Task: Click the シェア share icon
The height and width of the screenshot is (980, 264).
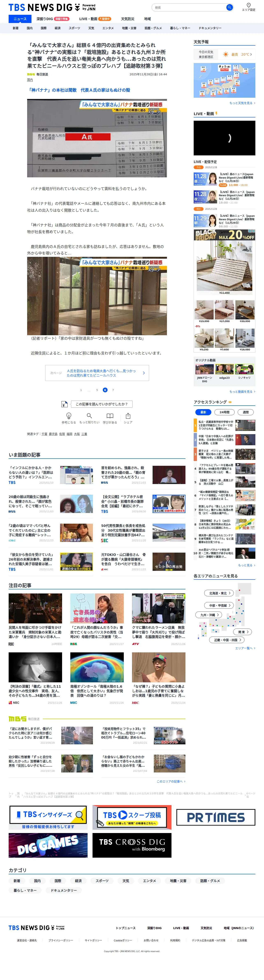Action: point(128,416)
